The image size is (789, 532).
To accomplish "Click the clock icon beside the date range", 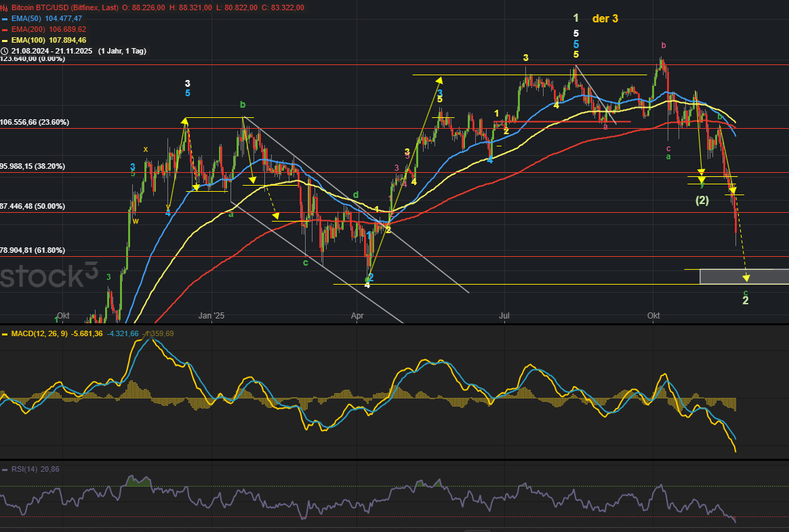I will point(5,51).
